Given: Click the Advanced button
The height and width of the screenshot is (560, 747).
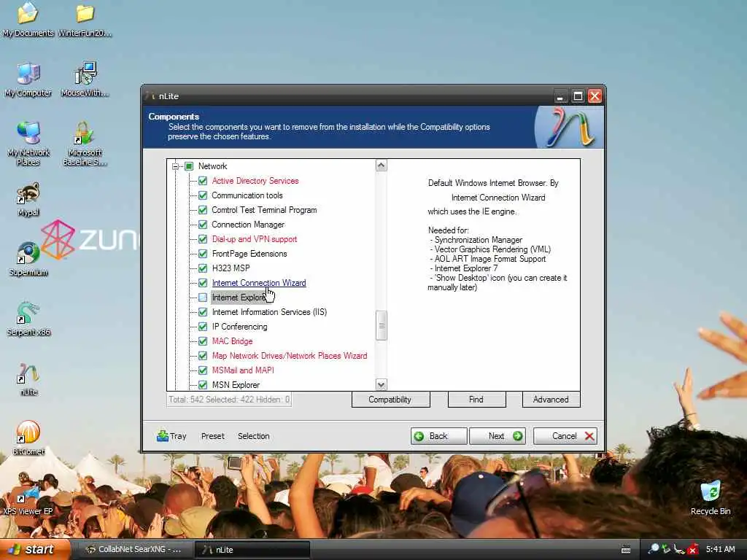Looking at the screenshot, I should (x=551, y=400).
